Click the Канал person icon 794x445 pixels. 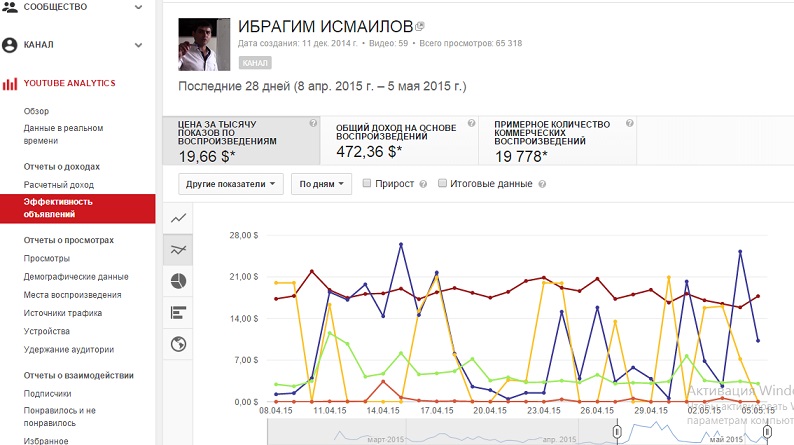(x=10, y=45)
